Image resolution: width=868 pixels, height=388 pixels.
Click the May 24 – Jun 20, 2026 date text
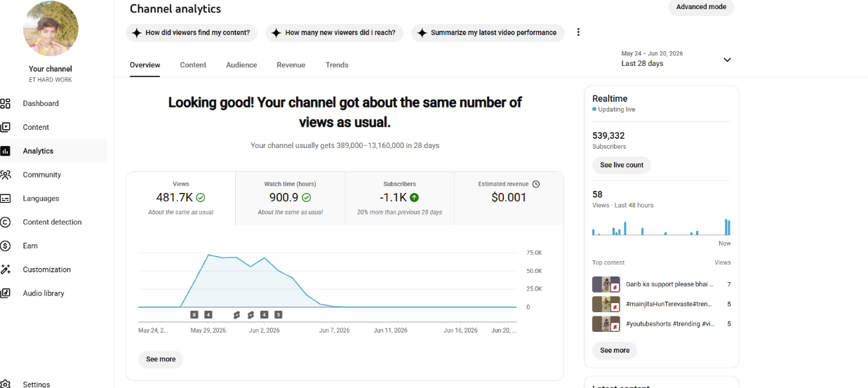tap(652, 53)
